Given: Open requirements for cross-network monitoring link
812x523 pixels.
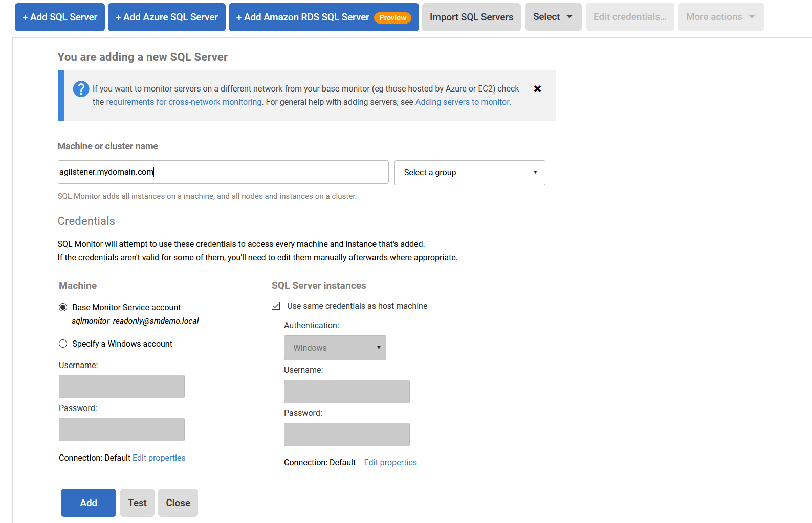Looking at the screenshot, I should [x=184, y=102].
